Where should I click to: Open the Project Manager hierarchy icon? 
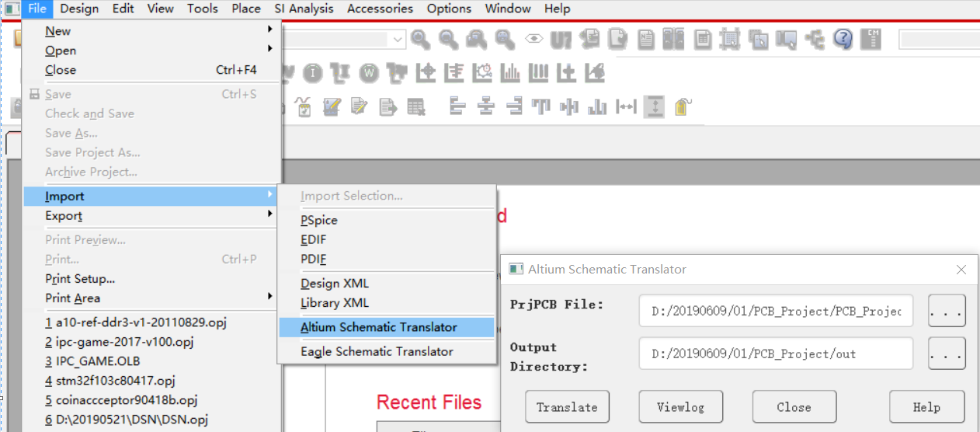pos(815,39)
